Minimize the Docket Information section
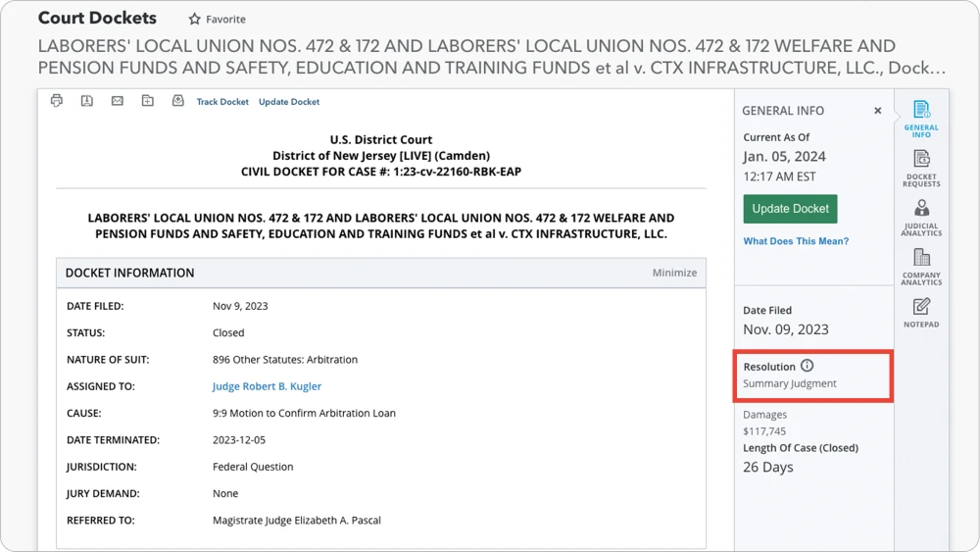The width and height of the screenshot is (980, 552). [674, 273]
